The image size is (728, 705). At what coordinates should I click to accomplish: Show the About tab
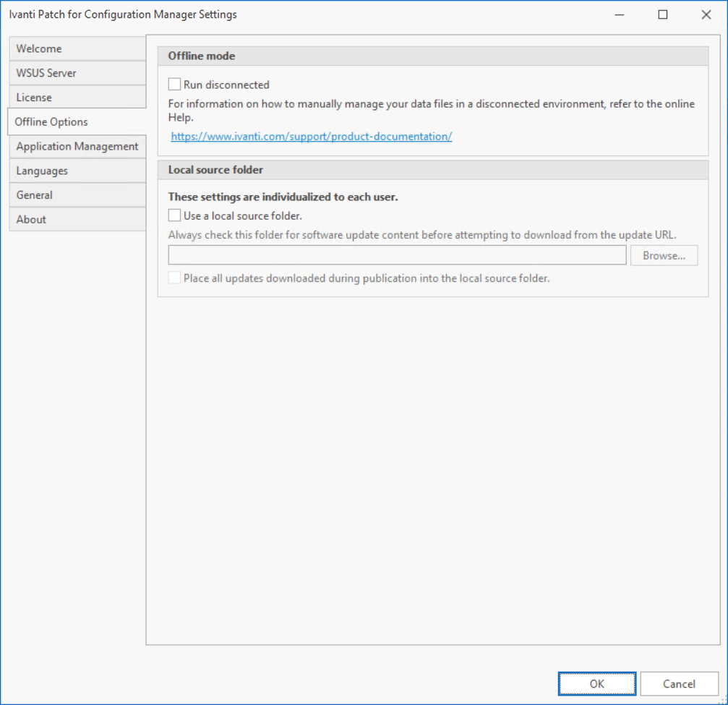[x=77, y=220]
